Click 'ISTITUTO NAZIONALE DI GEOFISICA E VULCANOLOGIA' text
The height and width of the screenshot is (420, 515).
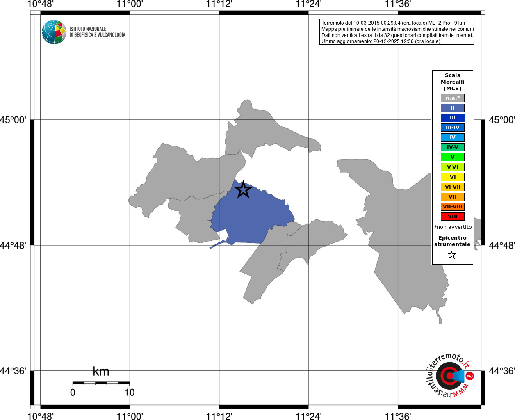click(97, 32)
